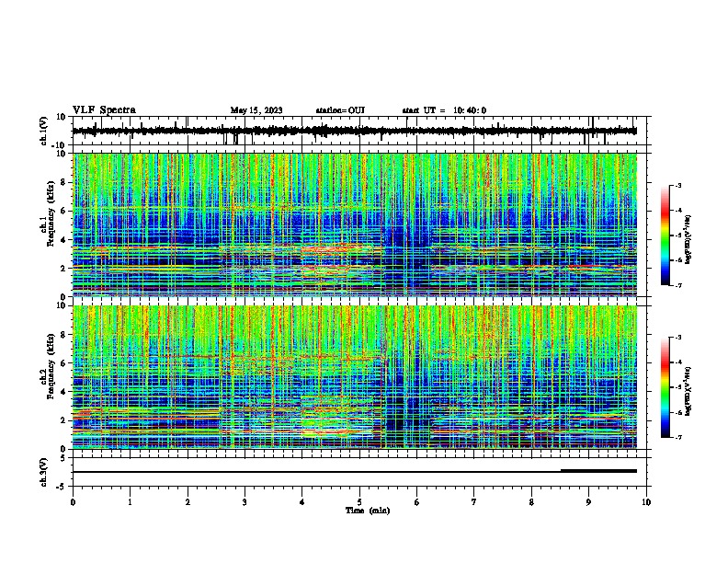The image size is (728, 563).
Task: Click ch.2 colorbar "log(PSD)" unit label
Action: tap(688, 391)
